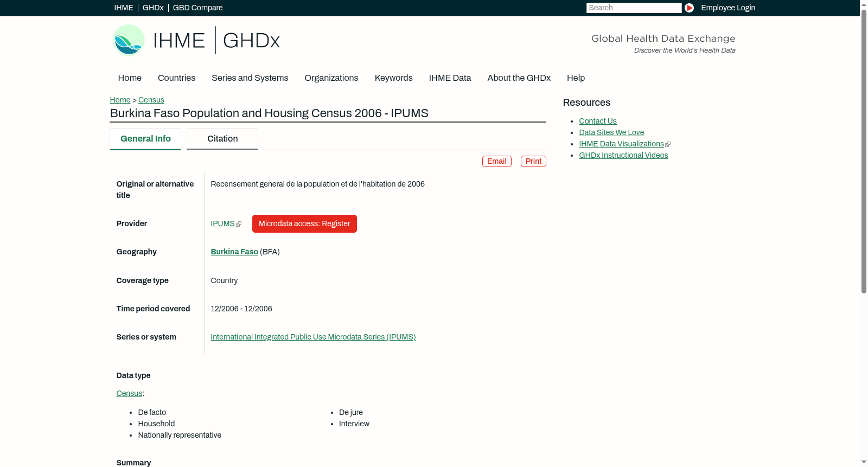Click the '12/2006 - 12/2006' time period value

241,309
